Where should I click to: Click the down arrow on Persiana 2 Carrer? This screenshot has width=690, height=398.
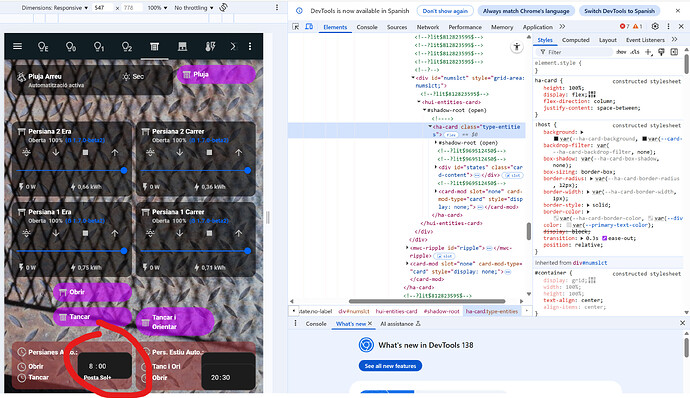click(x=180, y=152)
